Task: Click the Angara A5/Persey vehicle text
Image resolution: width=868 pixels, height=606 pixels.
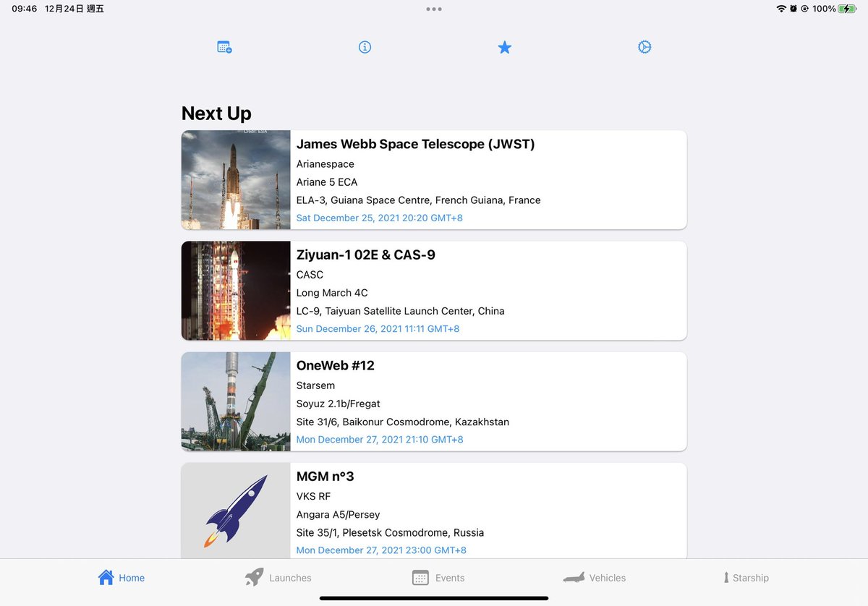Action: tap(339, 515)
